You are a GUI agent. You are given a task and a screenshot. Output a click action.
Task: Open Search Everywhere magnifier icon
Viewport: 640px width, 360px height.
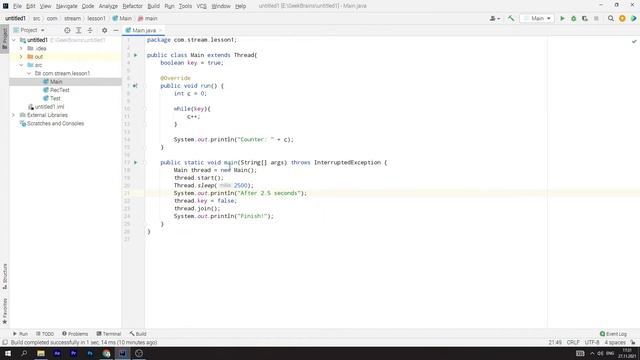(611, 18)
